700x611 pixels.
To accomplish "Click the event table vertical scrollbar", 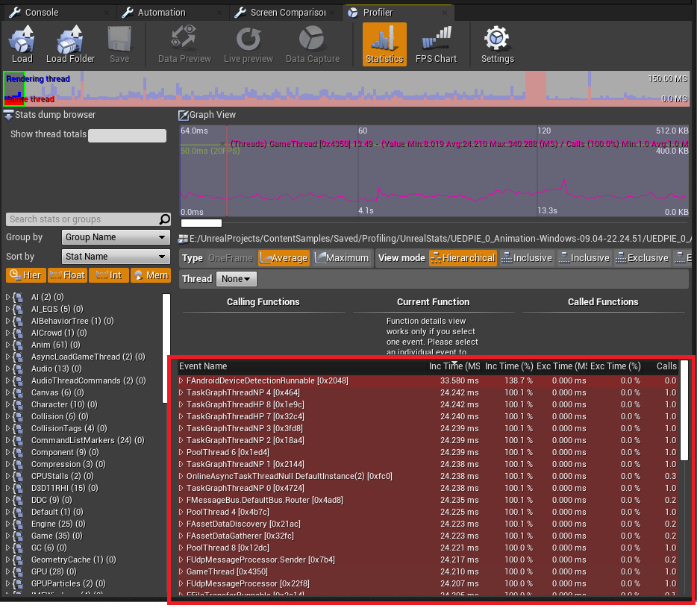I will (684, 410).
